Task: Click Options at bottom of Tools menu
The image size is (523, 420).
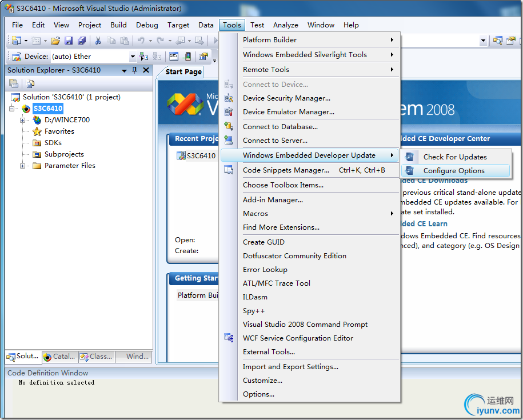Action: coord(310,394)
